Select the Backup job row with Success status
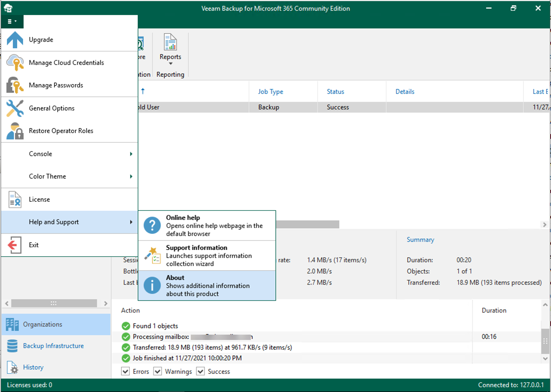551x392 pixels. [344, 107]
